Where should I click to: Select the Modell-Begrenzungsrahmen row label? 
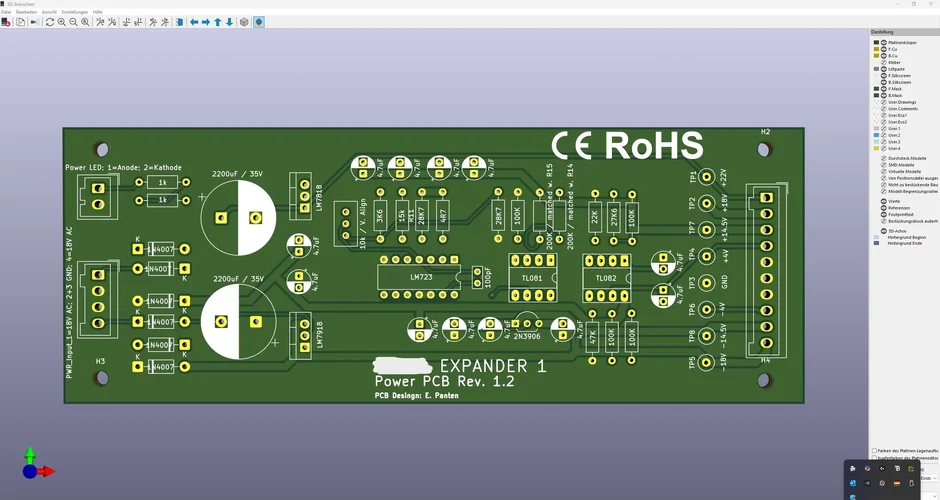click(913, 191)
